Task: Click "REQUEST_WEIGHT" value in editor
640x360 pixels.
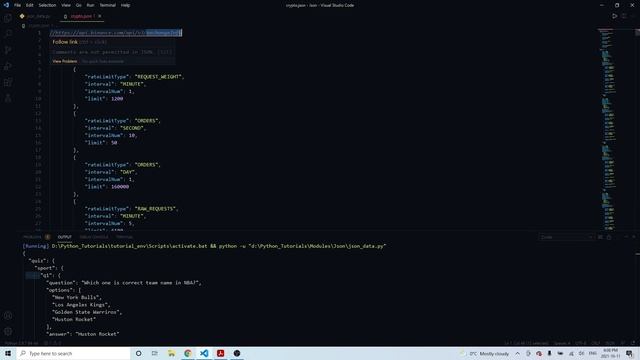Action: click(x=159, y=77)
